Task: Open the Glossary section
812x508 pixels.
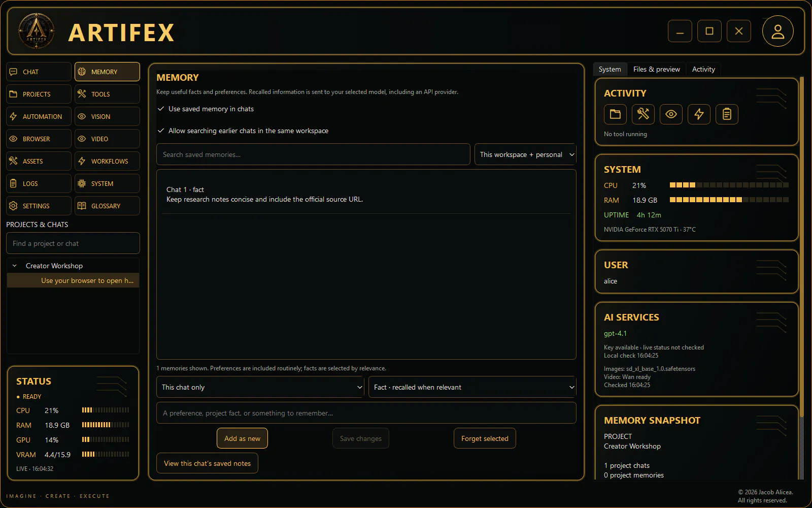Action: (x=107, y=206)
